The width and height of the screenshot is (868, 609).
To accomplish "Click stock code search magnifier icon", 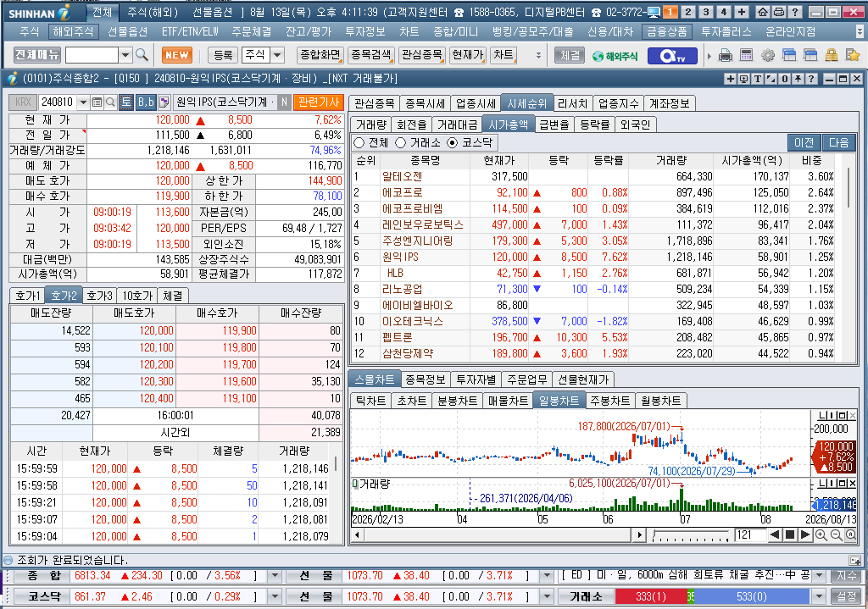I will tap(110, 102).
